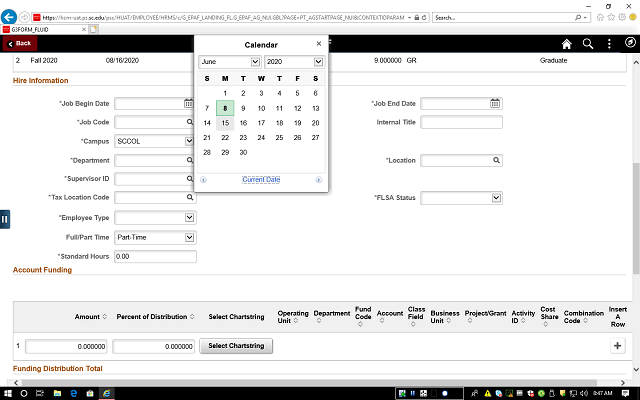Screen dimensions: 640x400
Task: Click the Supervisor ID lookup magnifier
Action: [x=190, y=179]
